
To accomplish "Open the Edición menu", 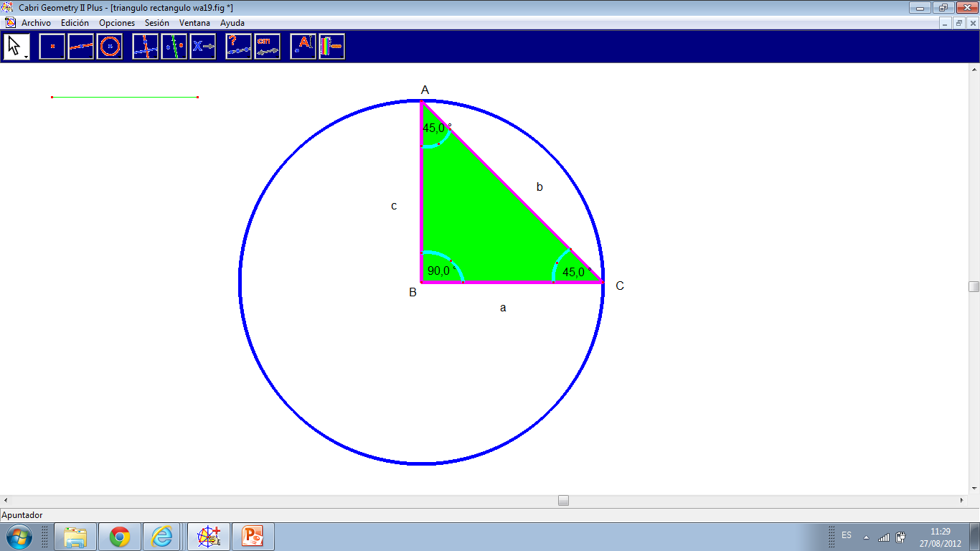I will pos(75,23).
